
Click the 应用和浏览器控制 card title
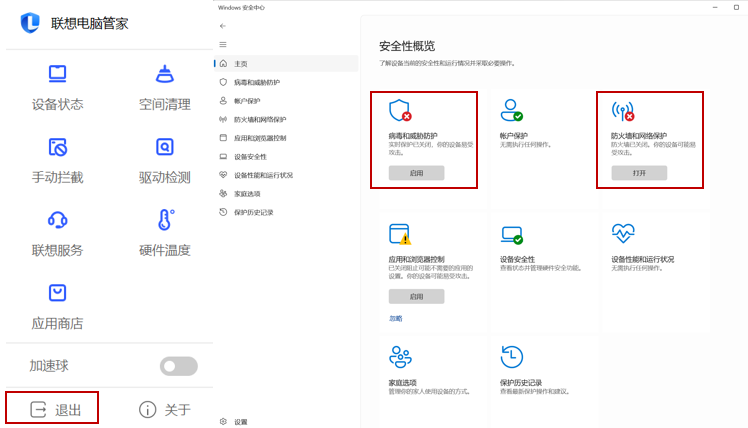[x=416, y=259]
